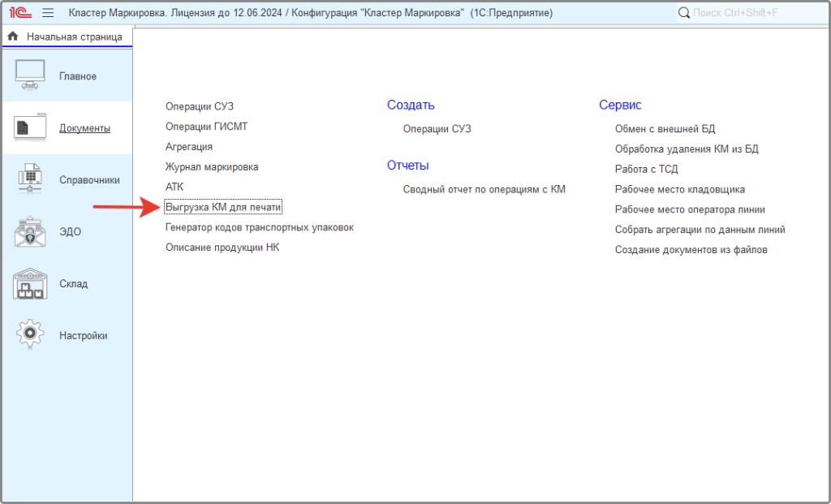This screenshot has width=831, height=504.
Task: Click the locked envelope icon for ЭДО
Action: (30, 231)
